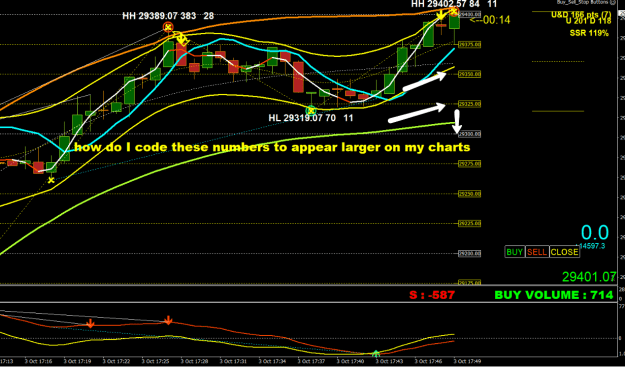The image size is (625, 367).
Task: Click the 3 Oct 17:19 time axis label
Action: (78, 361)
